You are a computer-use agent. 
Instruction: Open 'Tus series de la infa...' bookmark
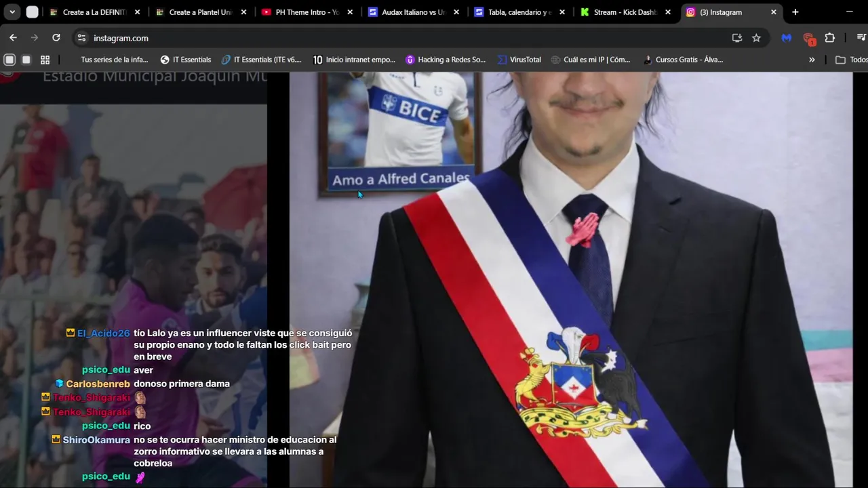[x=114, y=60]
